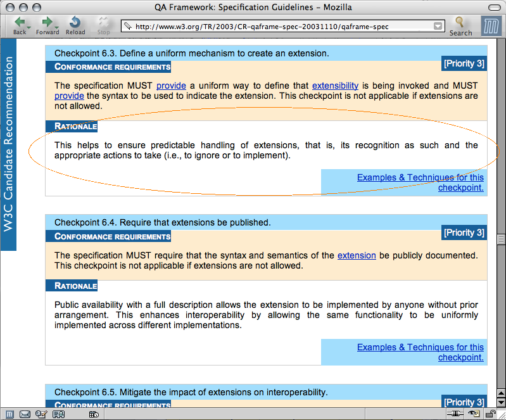The width and height of the screenshot is (506, 420).
Task: Click the security padlock icon
Action: click(491, 414)
